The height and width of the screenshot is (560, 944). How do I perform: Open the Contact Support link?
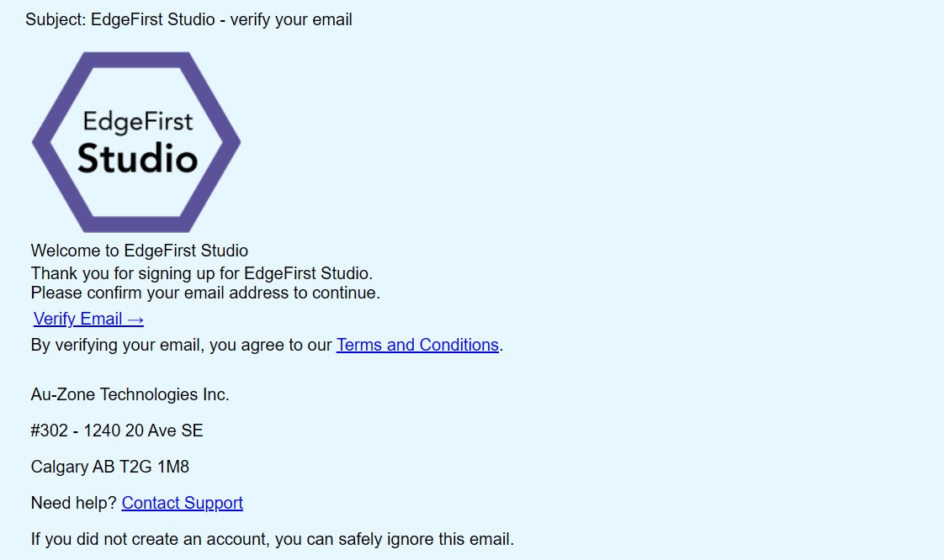point(182,503)
